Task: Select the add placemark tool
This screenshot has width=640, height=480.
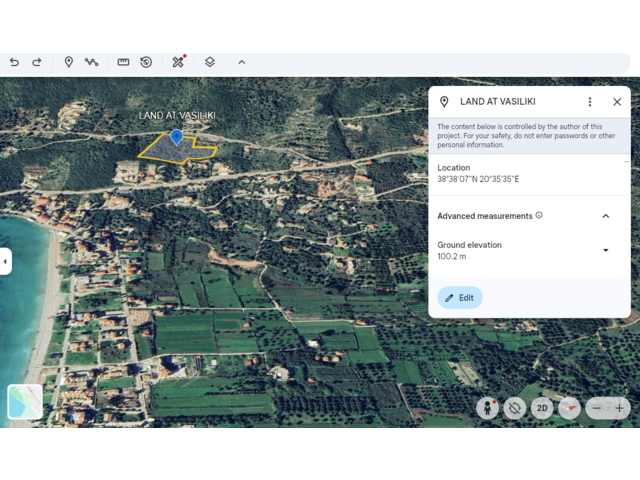Action: click(x=69, y=62)
